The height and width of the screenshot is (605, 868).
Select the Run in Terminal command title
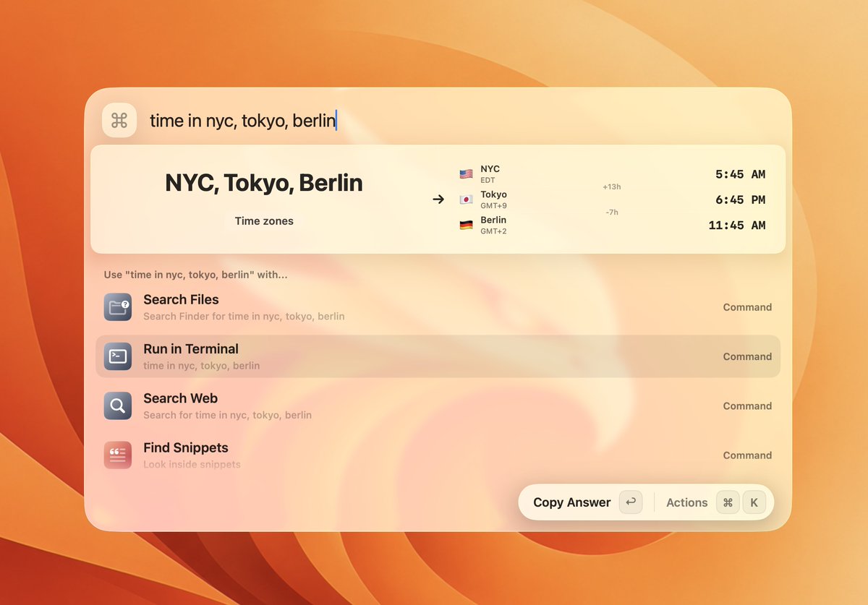click(191, 348)
